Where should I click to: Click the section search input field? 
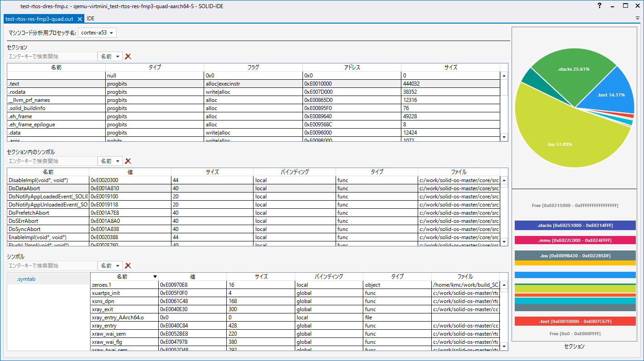(52, 57)
